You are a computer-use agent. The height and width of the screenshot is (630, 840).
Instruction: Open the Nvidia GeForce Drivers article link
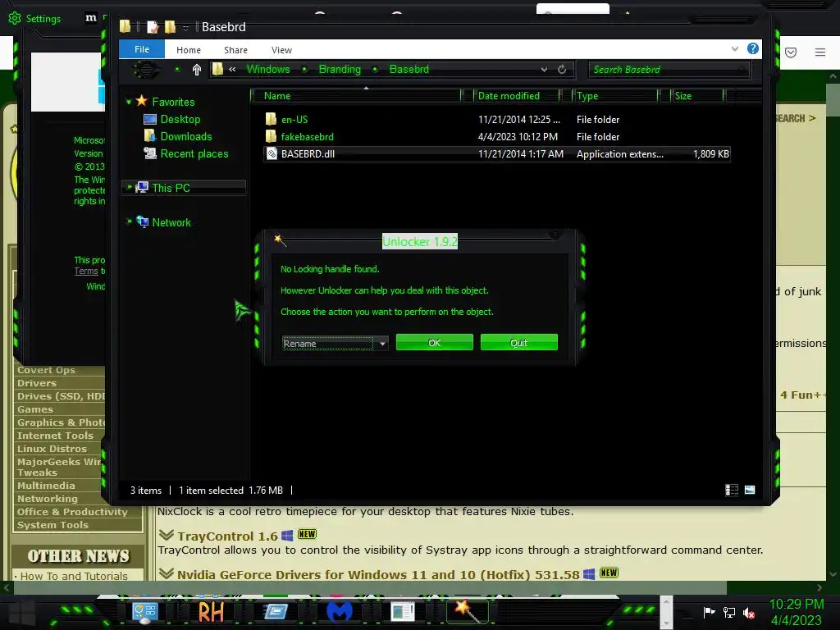click(x=378, y=575)
